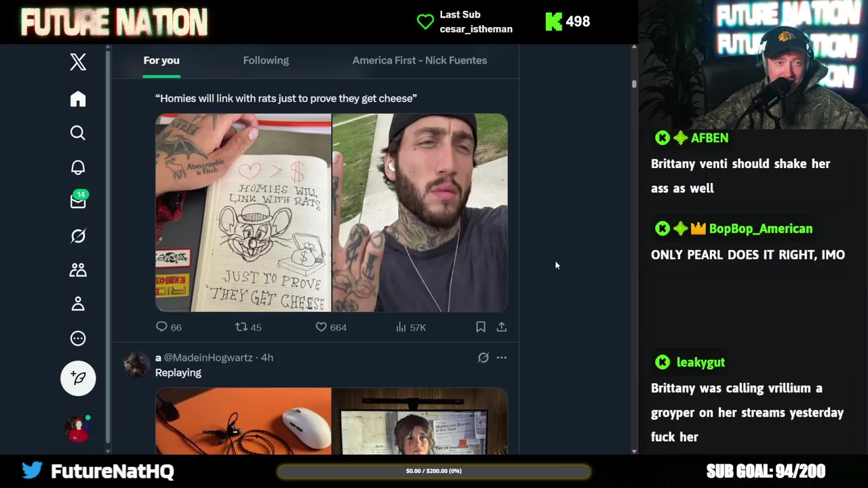This screenshot has width=868, height=488.
Task: Expand the More circle menu
Action: point(78,338)
